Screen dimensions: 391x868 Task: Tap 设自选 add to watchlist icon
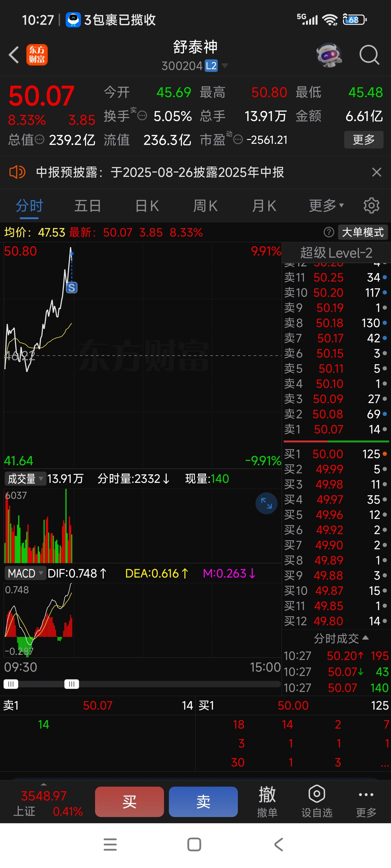pos(317,802)
